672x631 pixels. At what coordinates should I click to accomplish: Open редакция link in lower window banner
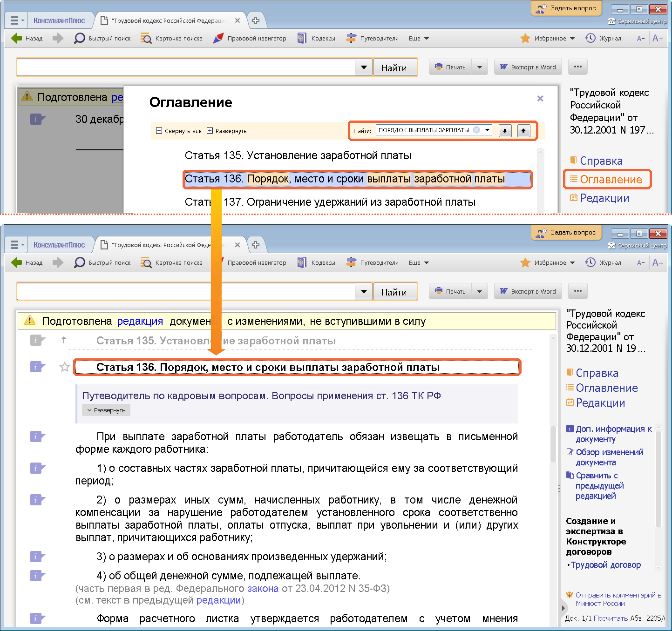coord(140,321)
